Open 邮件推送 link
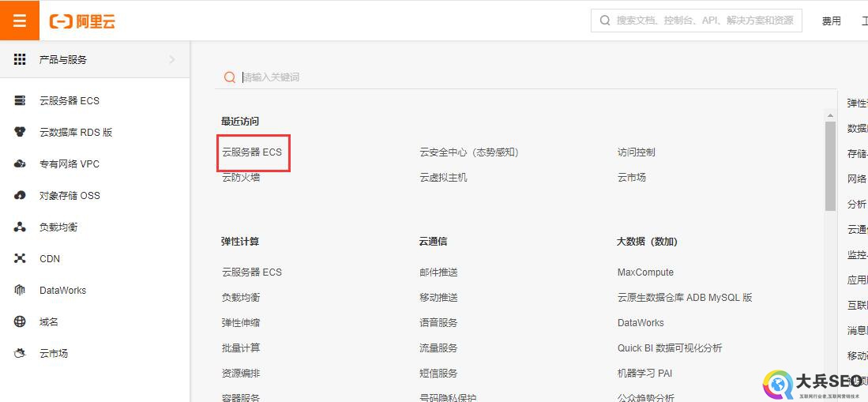The width and height of the screenshot is (868, 402). tap(438, 272)
